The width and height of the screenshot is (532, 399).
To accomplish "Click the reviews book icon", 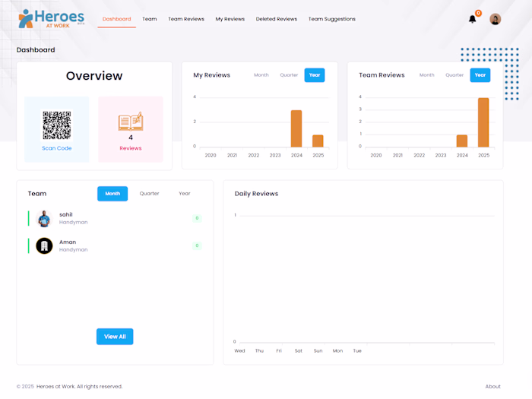I will (x=131, y=121).
